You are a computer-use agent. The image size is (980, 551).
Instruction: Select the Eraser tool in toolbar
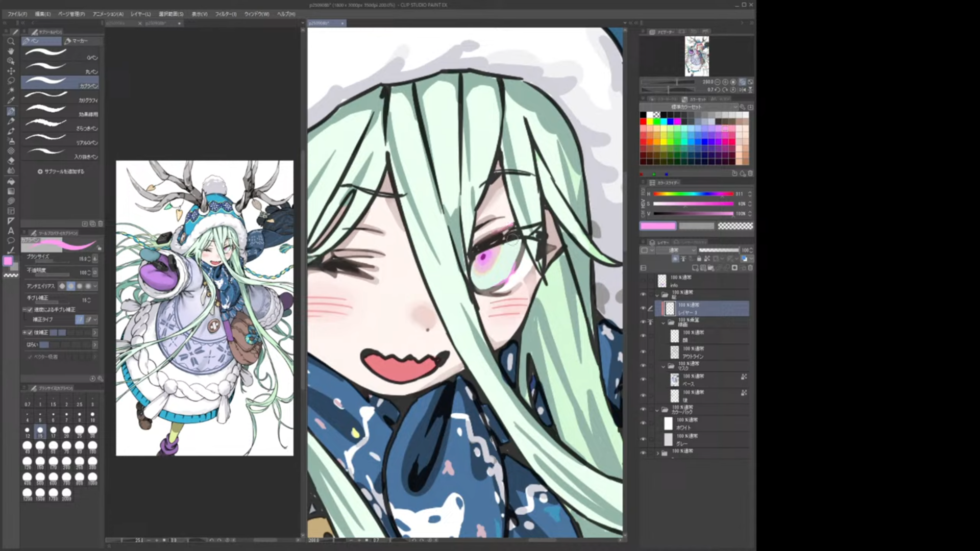(11, 160)
